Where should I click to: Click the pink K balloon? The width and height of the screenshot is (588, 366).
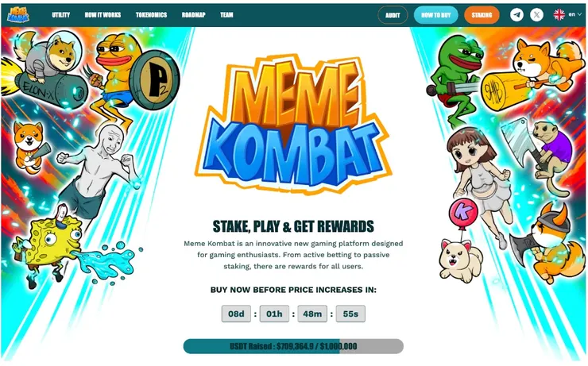pos(463,212)
